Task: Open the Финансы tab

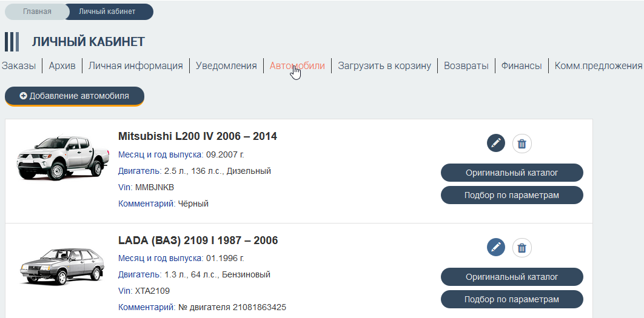Action: tap(522, 66)
